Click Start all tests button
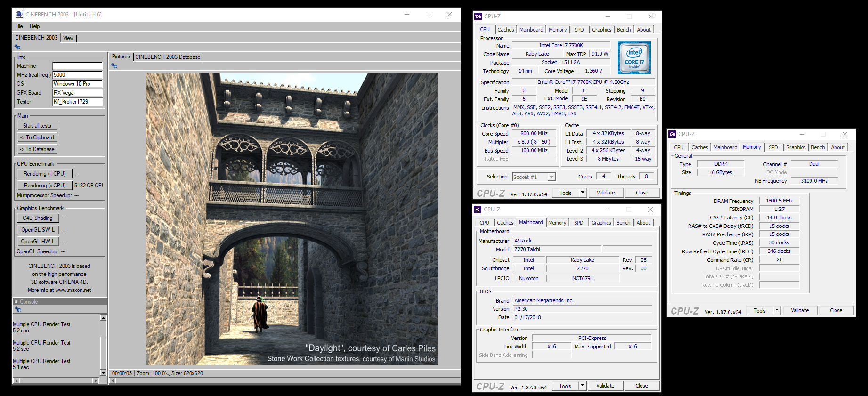The height and width of the screenshot is (396, 868). coord(37,126)
